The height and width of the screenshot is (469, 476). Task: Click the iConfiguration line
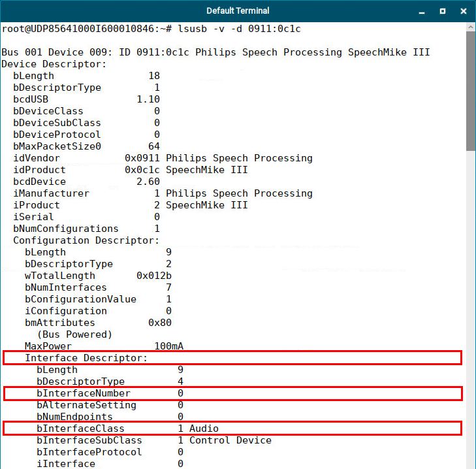(99, 311)
